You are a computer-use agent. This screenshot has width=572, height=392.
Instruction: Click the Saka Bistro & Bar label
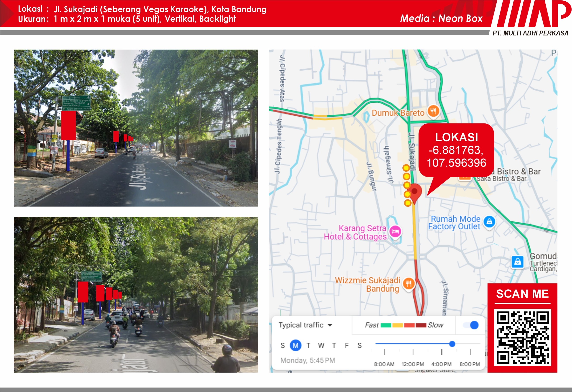(x=501, y=179)
